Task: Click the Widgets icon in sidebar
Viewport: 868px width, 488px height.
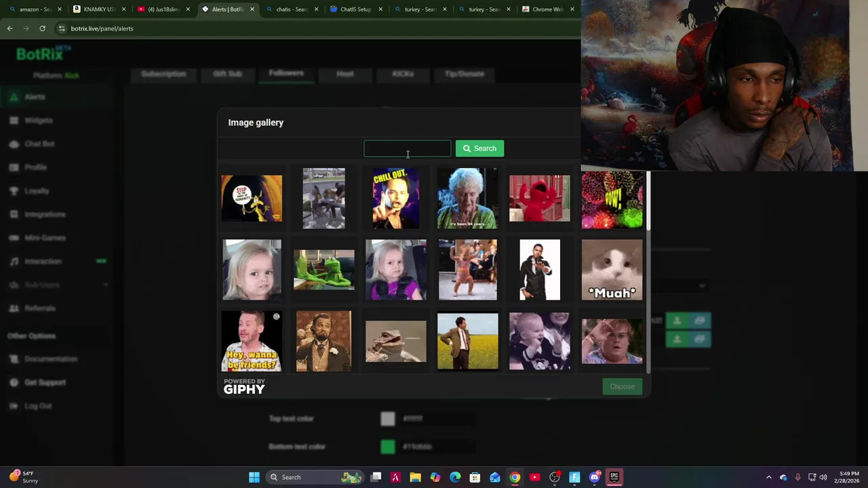Action: tap(14, 121)
